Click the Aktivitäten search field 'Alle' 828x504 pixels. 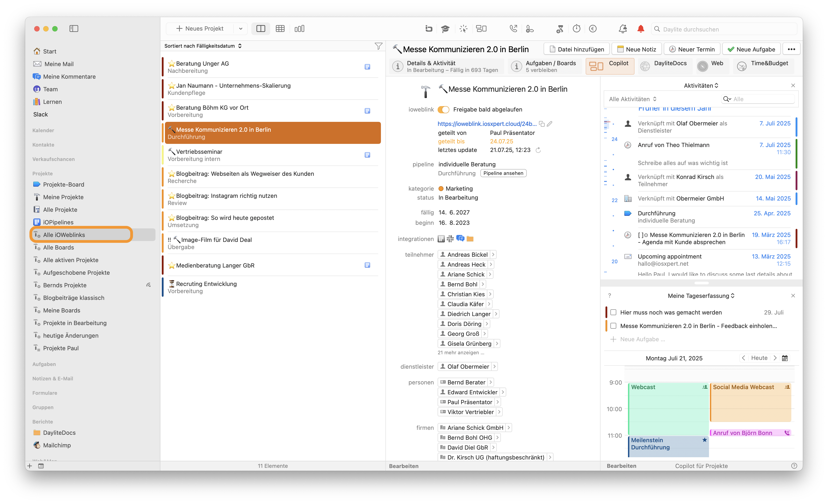pos(758,99)
